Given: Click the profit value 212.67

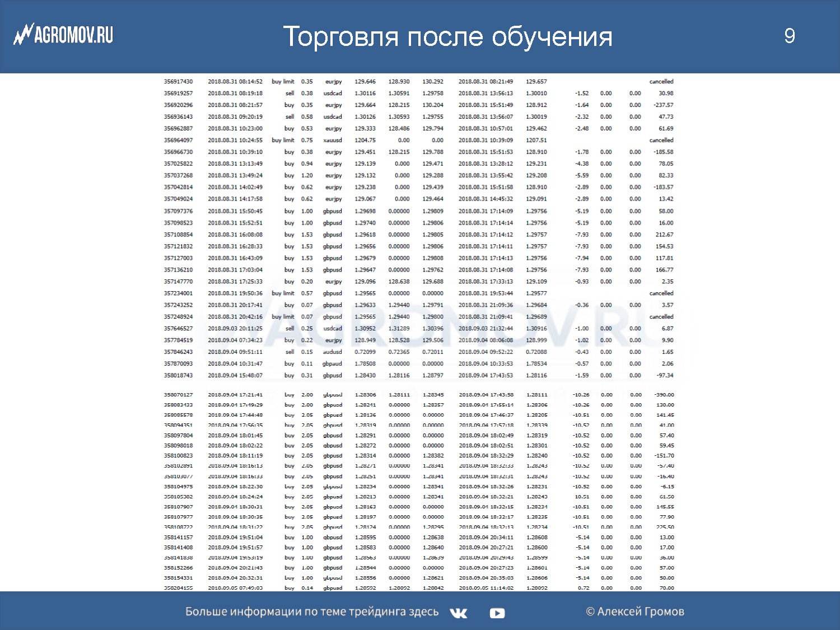Looking at the screenshot, I should tap(665, 235).
